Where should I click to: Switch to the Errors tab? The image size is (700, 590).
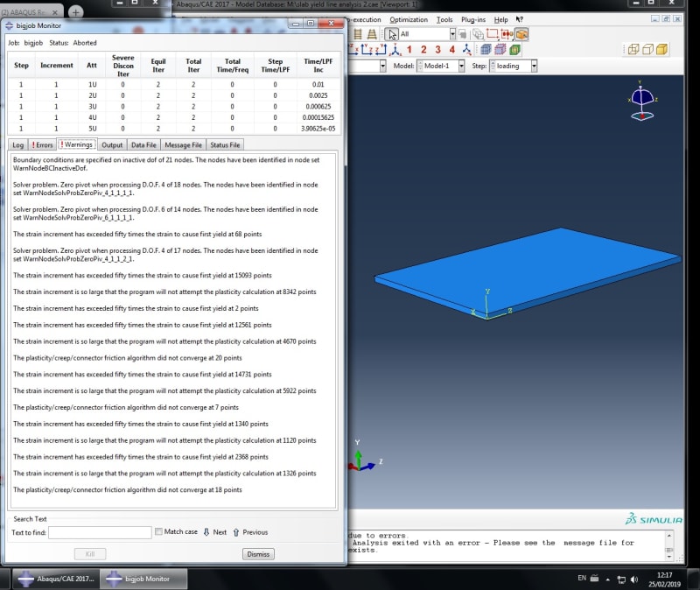[x=42, y=144]
